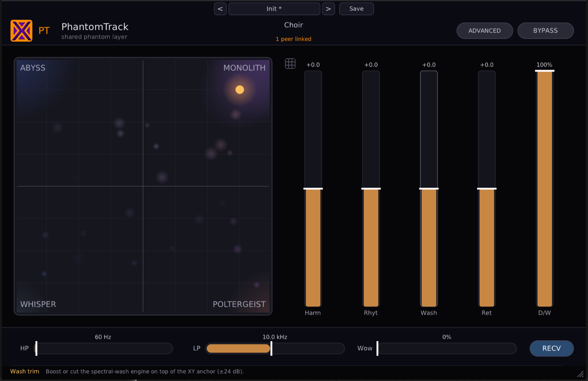Screen dimensions: 588x381
Task: Toggle the grid icon beside the faders
Action: point(290,63)
